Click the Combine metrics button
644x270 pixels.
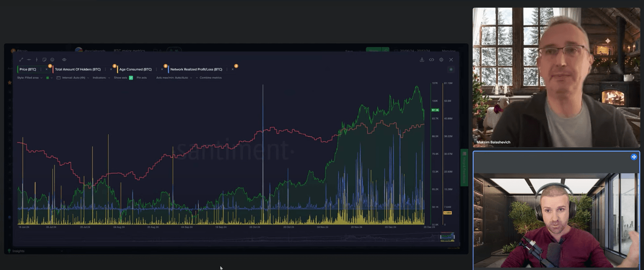coord(210,78)
